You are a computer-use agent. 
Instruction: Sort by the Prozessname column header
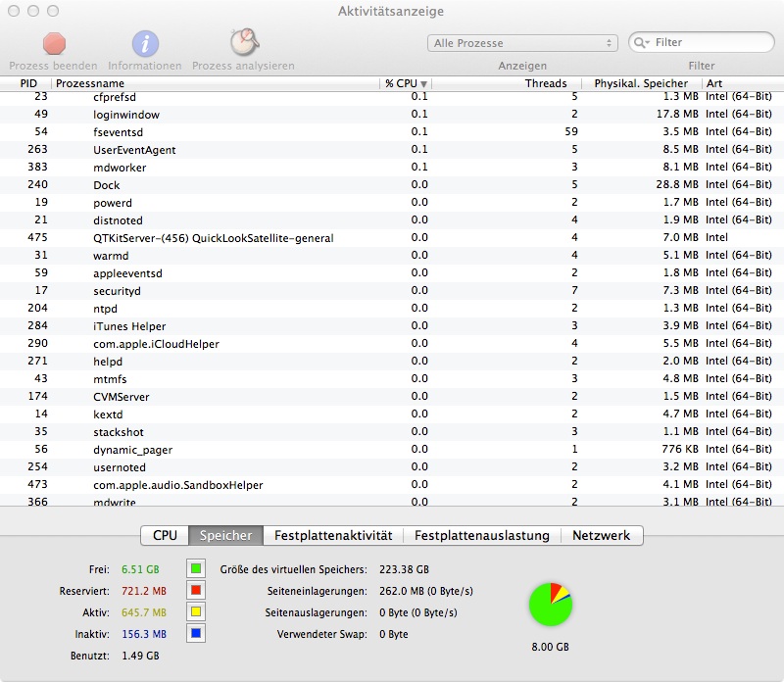click(216, 83)
